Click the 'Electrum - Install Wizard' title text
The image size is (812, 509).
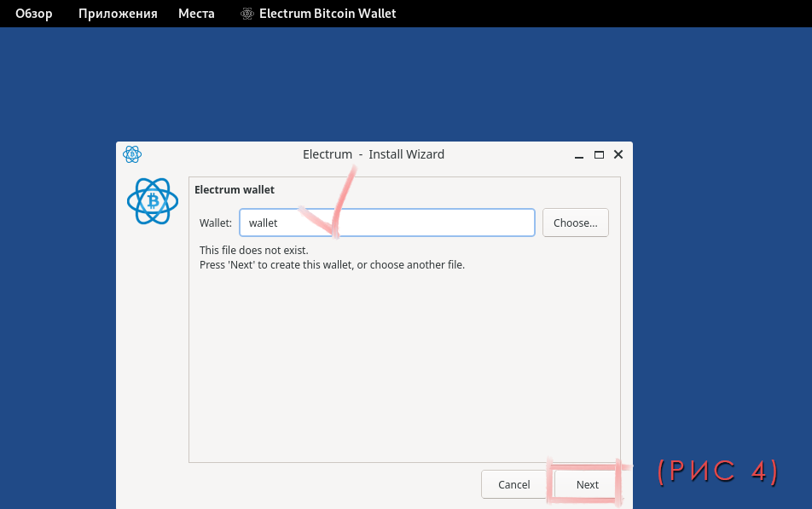click(x=374, y=154)
